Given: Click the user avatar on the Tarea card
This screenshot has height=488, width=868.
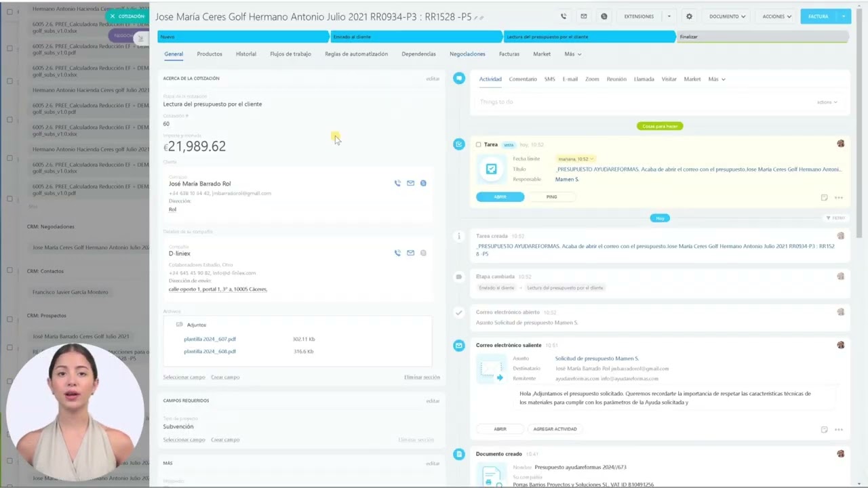Looking at the screenshot, I should (841, 144).
